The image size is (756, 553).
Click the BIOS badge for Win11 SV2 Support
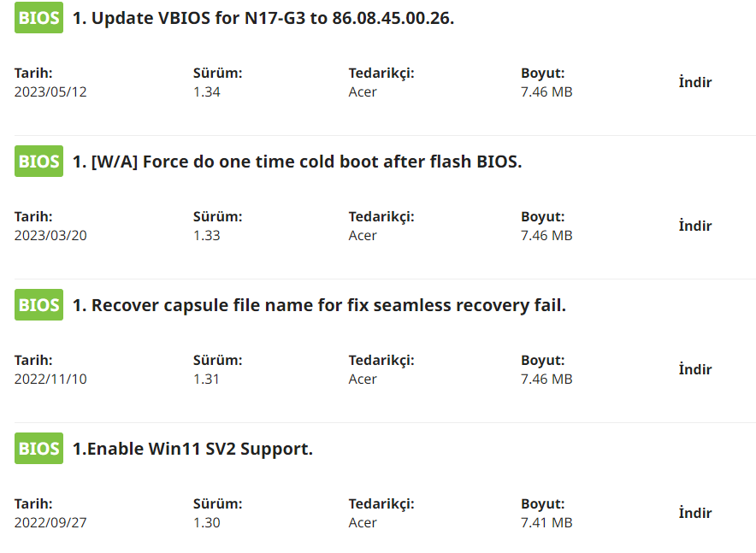[x=38, y=449]
